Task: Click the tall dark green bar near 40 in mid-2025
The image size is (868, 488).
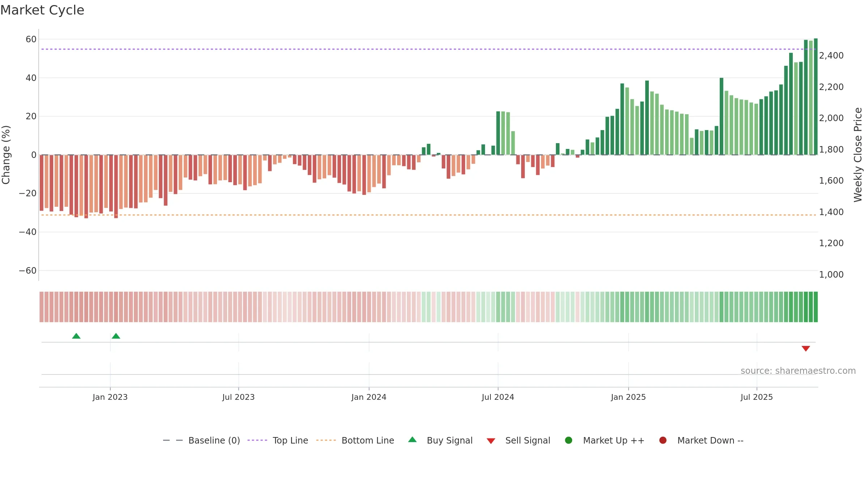Action: pyautogui.click(x=722, y=116)
